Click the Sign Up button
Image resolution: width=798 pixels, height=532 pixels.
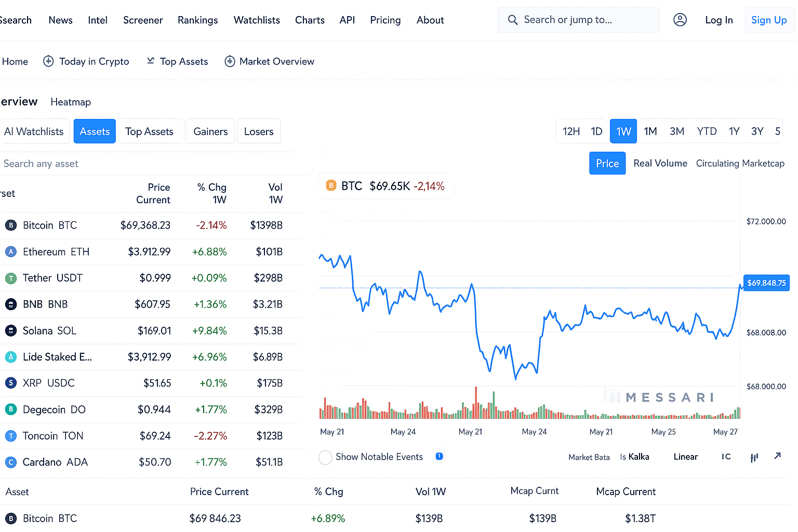coord(769,20)
